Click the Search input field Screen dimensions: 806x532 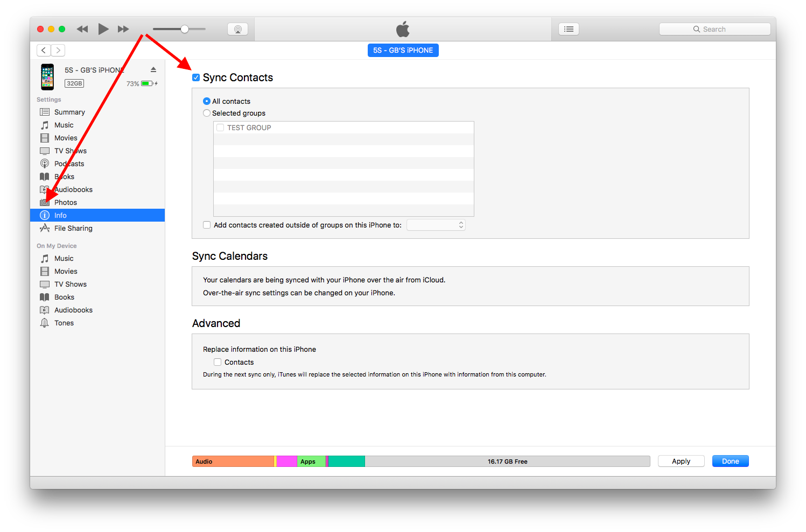714,29
